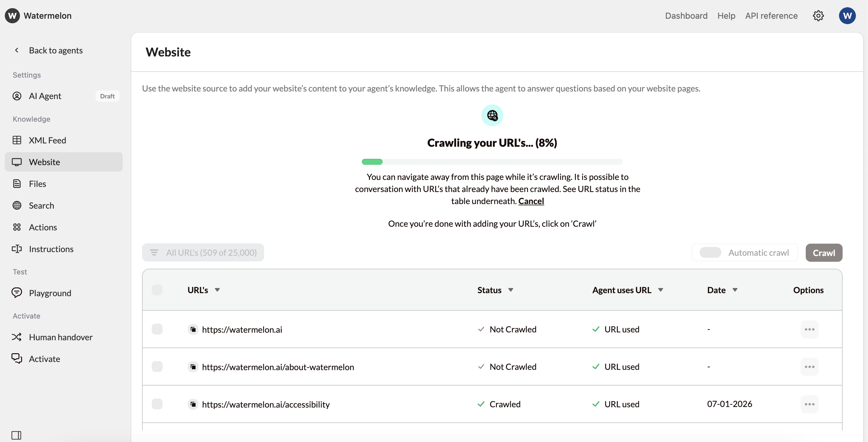Open All URL's filter dropdown
868x442 pixels.
tap(203, 252)
